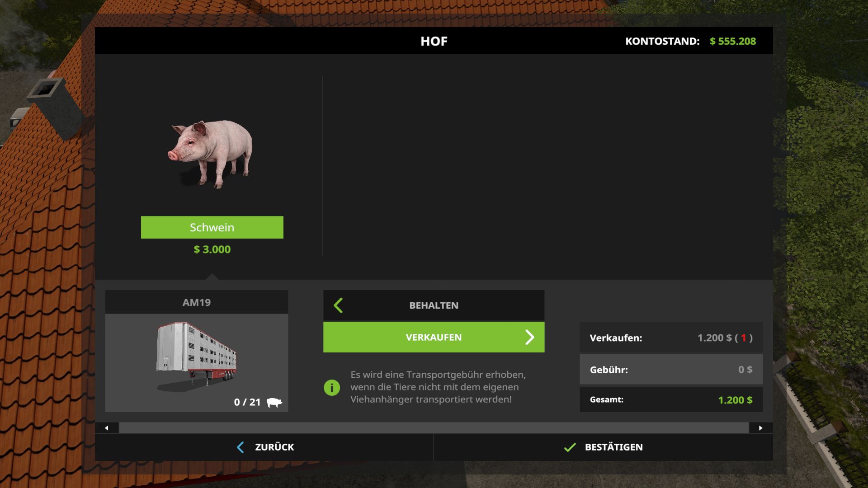Click the horizontal scrollbar track
This screenshot has width=868, height=488.
[434, 428]
